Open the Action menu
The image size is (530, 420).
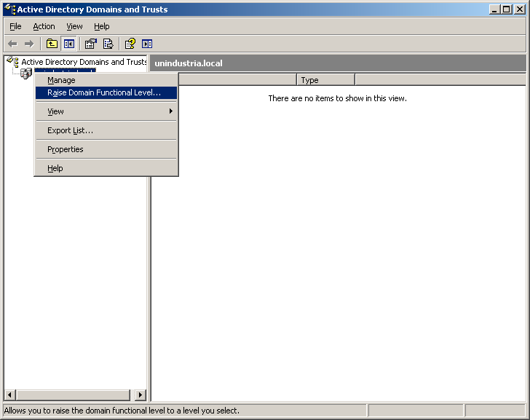pos(44,26)
